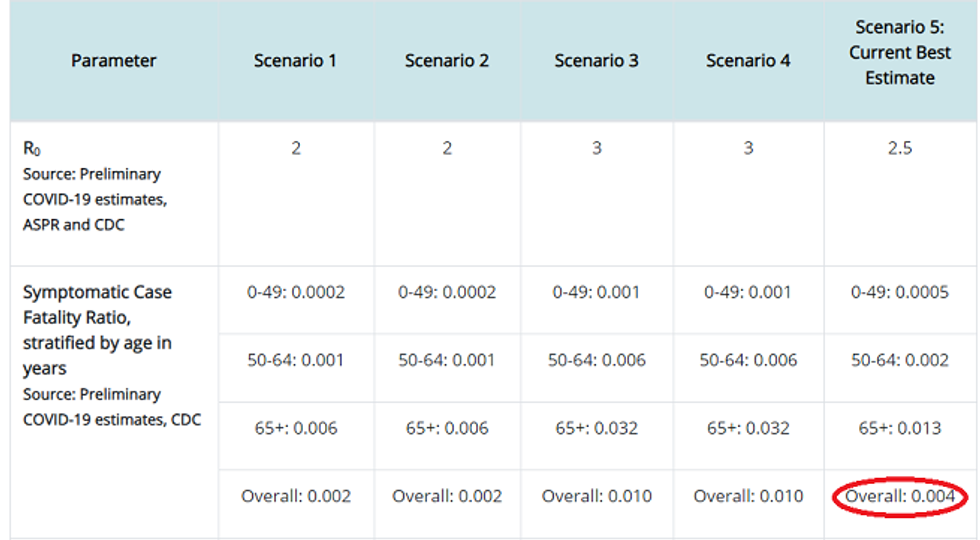
Task: Click Scenario 2 cell 50-64: 0.001
Action: click(x=446, y=360)
